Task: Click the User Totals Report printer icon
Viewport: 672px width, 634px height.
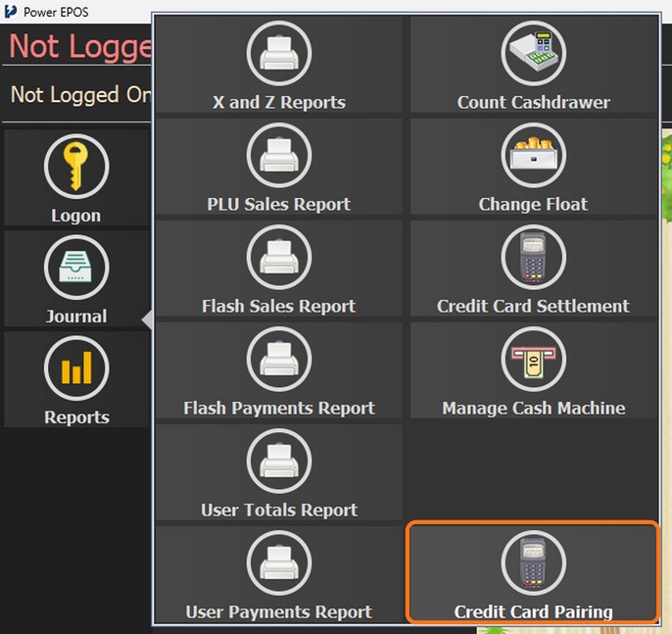Action: pos(279,462)
